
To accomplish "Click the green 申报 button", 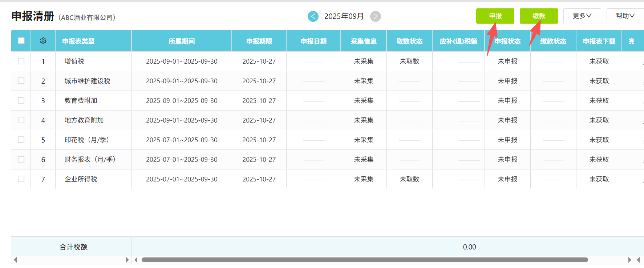I will tap(495, 16).
